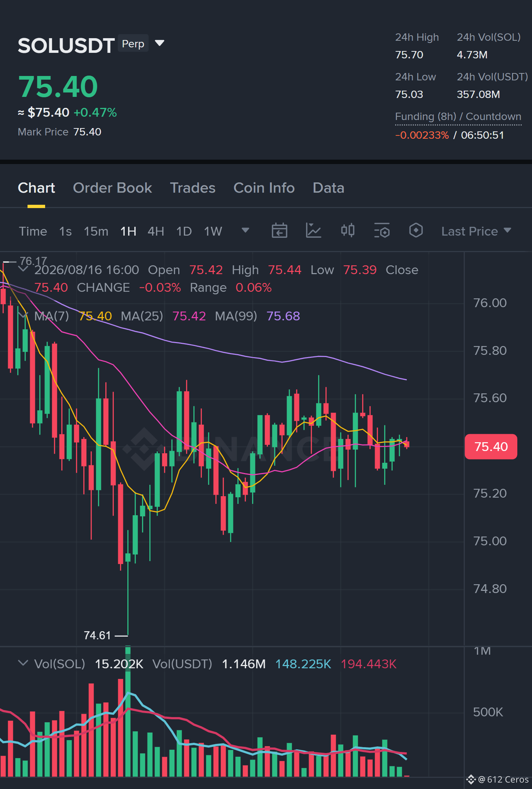Click the Perp contract type badge
This screenshot has width=532, height=789.
click(133, 44)
